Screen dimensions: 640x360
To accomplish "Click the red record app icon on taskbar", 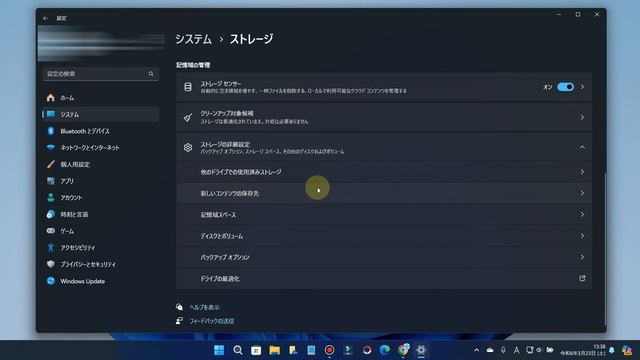I will coord(329,350).
